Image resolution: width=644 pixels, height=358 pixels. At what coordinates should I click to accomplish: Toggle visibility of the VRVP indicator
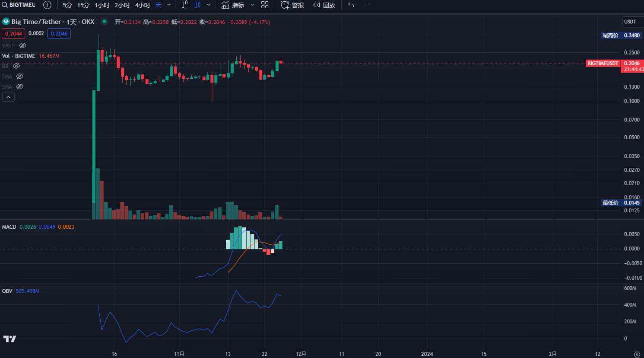22,45
